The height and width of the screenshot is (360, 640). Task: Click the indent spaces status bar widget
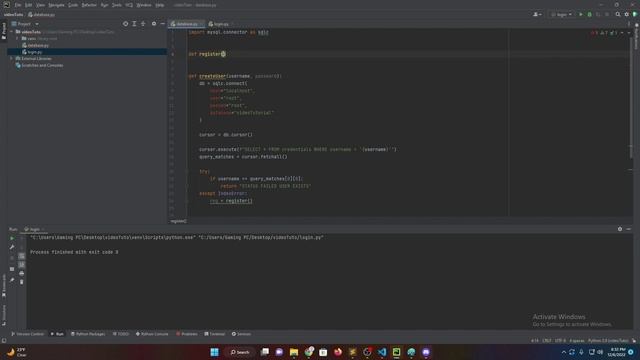pos(577,340)
